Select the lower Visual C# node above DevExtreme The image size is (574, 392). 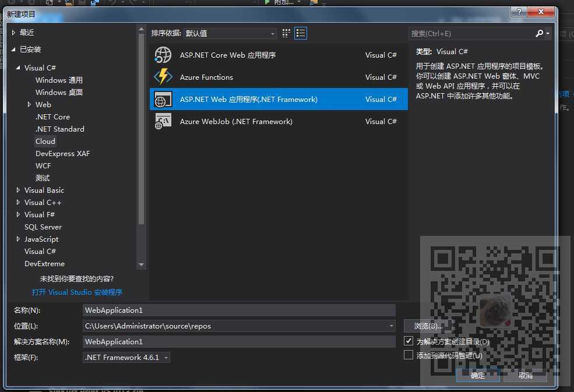[40, 252]
